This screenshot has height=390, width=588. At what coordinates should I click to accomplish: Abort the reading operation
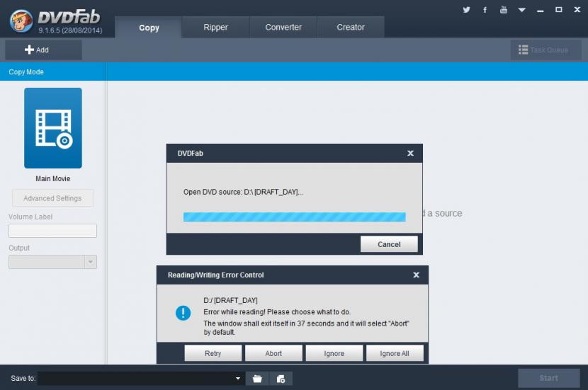[273, 353]
